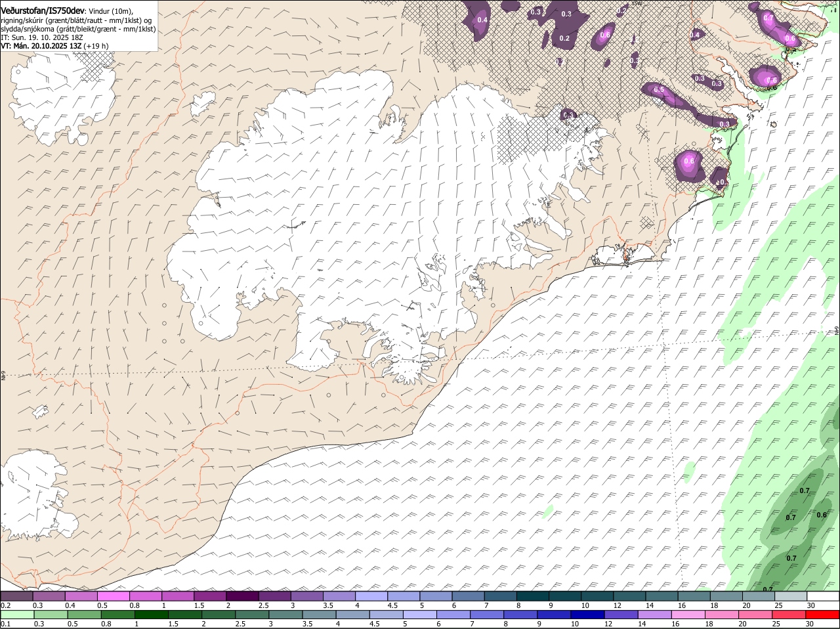Select the lower-row swatch labeled 5

coord(420,615)
